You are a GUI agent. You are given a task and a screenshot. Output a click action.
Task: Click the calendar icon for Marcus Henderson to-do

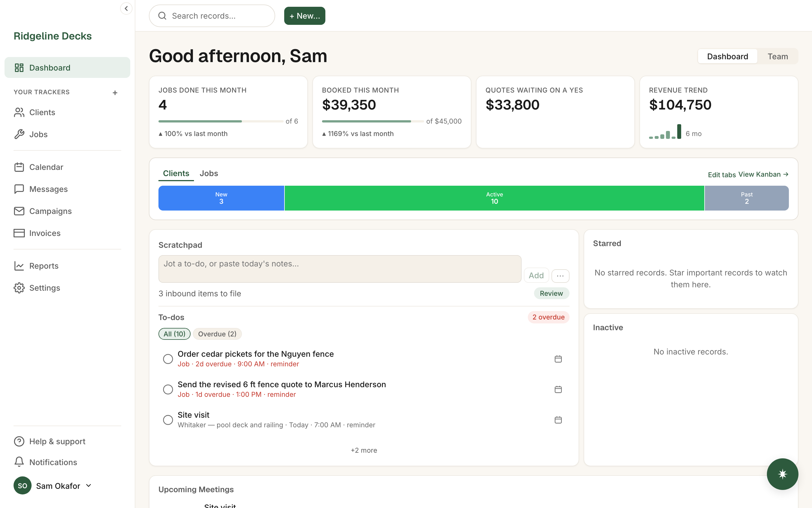point(558,389)
